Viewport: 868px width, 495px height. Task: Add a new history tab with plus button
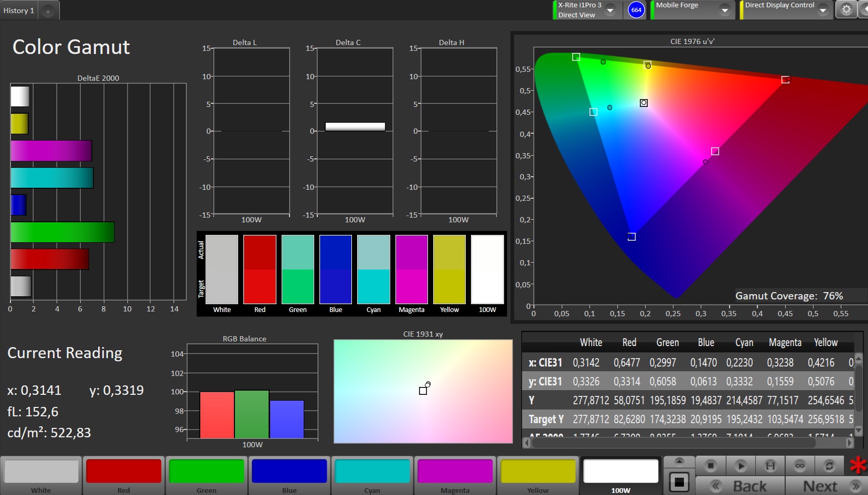48,11
